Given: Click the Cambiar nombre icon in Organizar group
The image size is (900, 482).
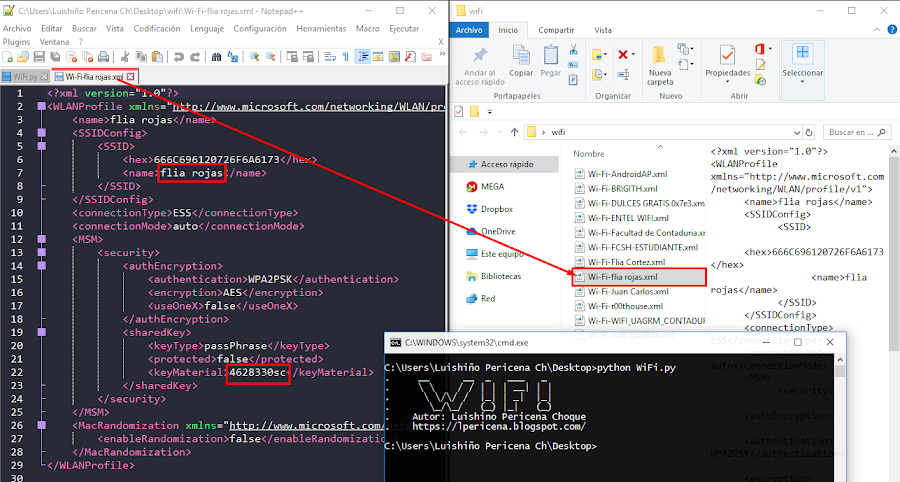Looking at the screenshot, I should pos(623,75).
